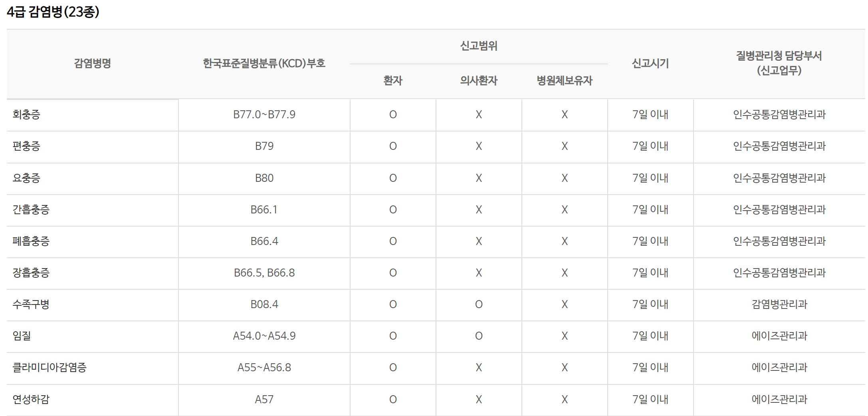This screenshot has height=416, width=868.
Task: Click 7일 이내 in 수족구병 row
Action: point(650,305)
